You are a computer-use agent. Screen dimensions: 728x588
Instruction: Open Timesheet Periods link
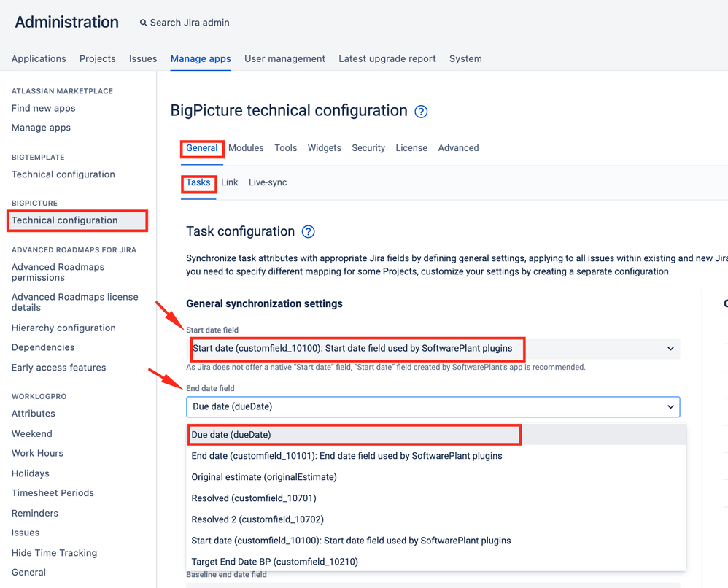[53, 492]
